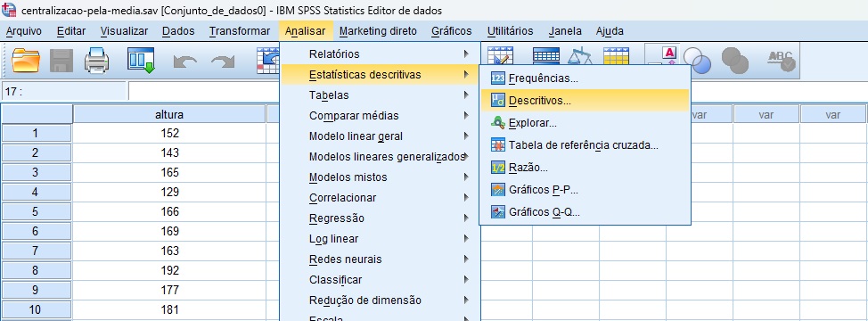
Task: Choose Frequências... from the submenu
Action: 585,78
